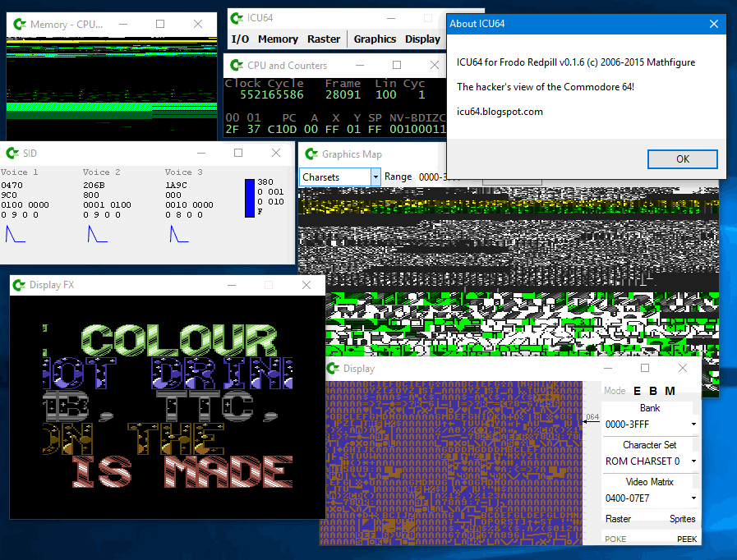Image resolution: width=737 pixels, height=560 pixels.
Task: Click the ICU64 main window icon
Action: (x=237, y=18)
